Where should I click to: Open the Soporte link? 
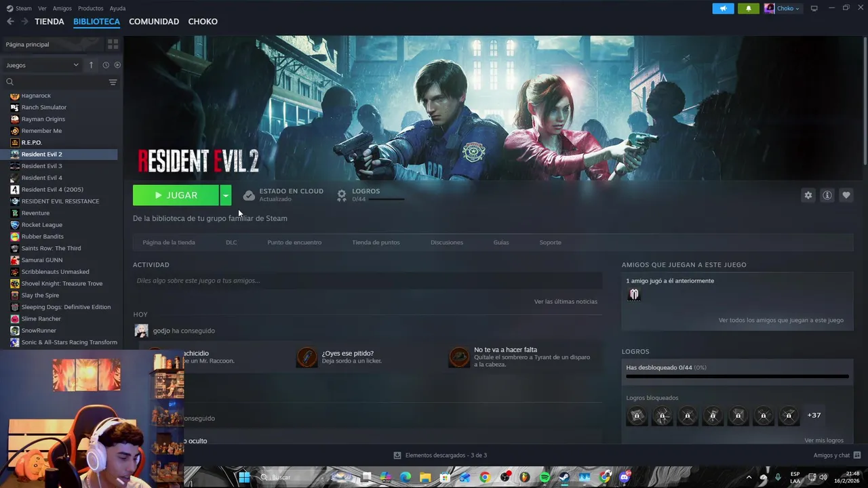550,242
